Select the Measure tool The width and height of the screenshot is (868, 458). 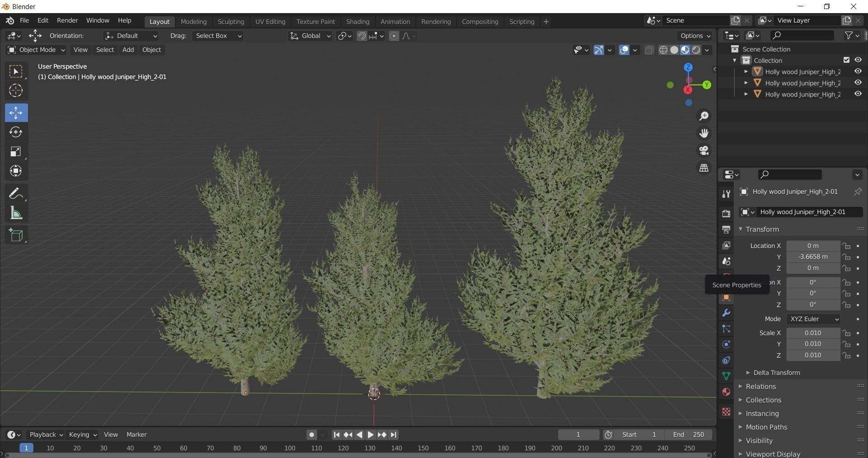click(x=16, y=213)
